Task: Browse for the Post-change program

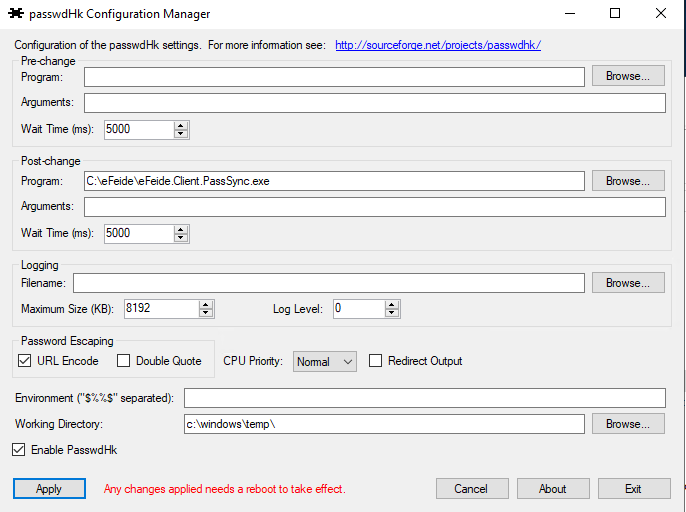Action: click(x=628, y=181)
